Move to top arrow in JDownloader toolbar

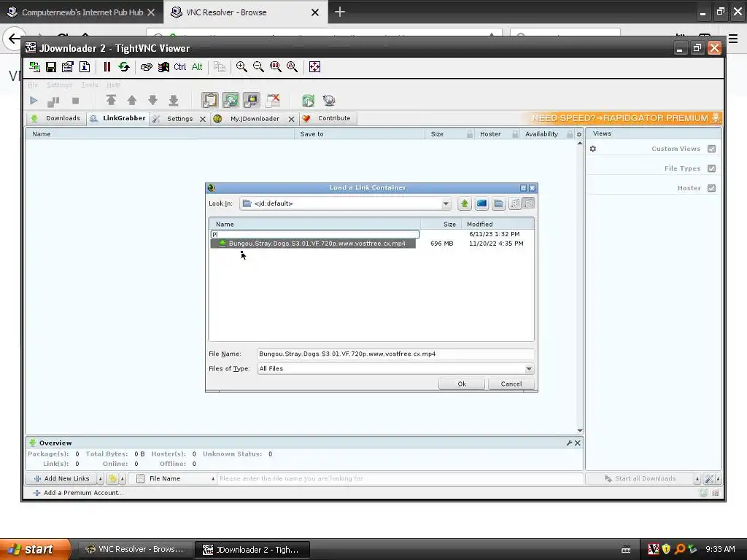pos(111,100)
